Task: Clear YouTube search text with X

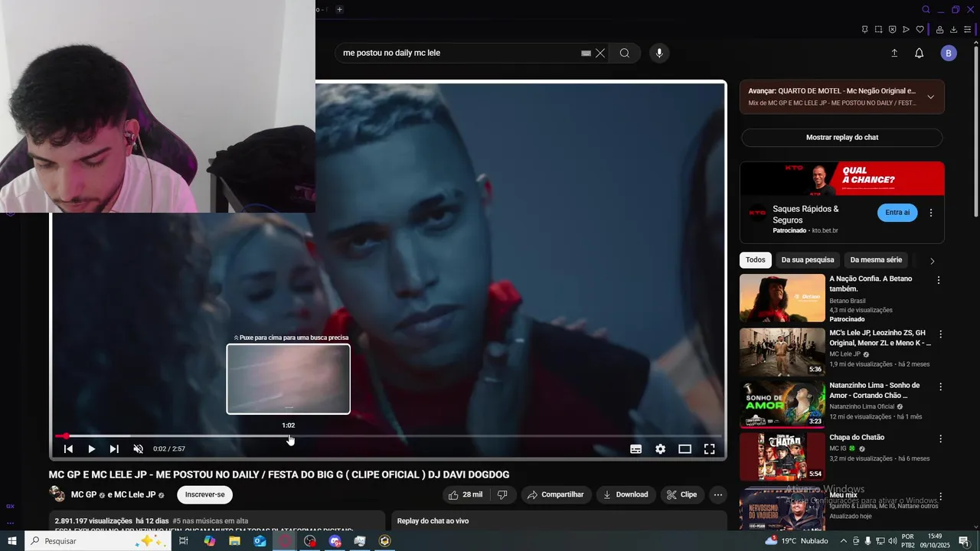Action: click(x=600, y=53)
